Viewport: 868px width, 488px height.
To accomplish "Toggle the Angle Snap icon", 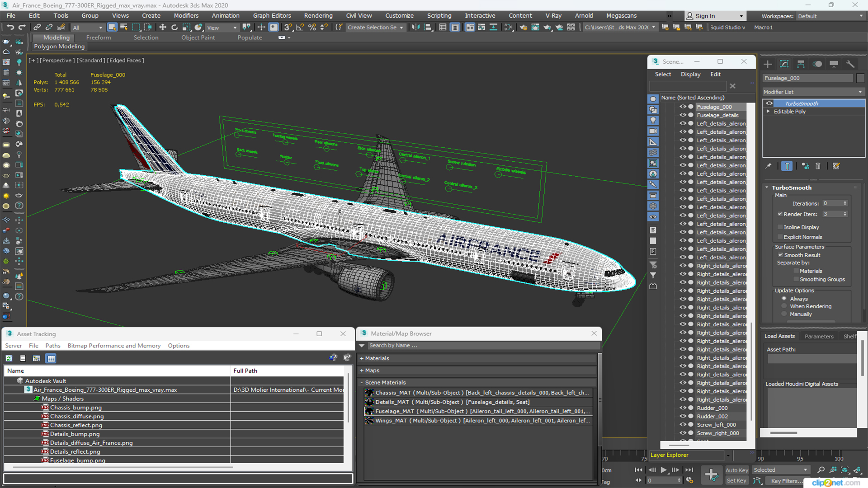I will 300,28.
